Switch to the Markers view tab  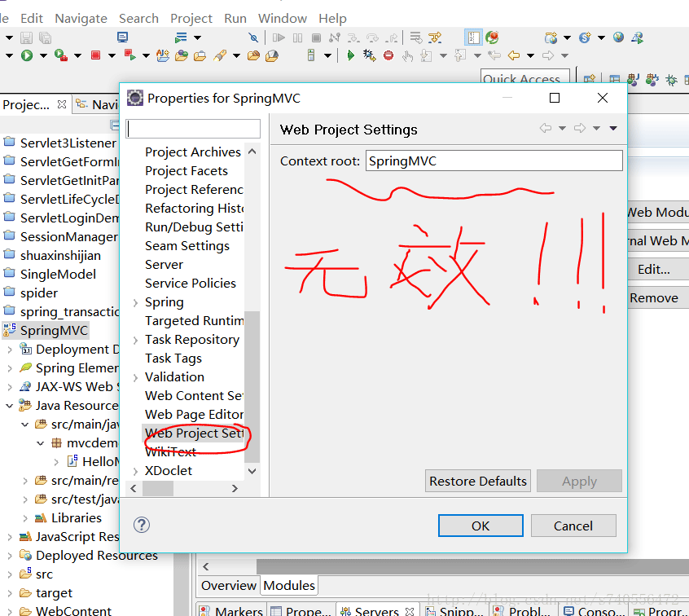(x=231, y=611)
